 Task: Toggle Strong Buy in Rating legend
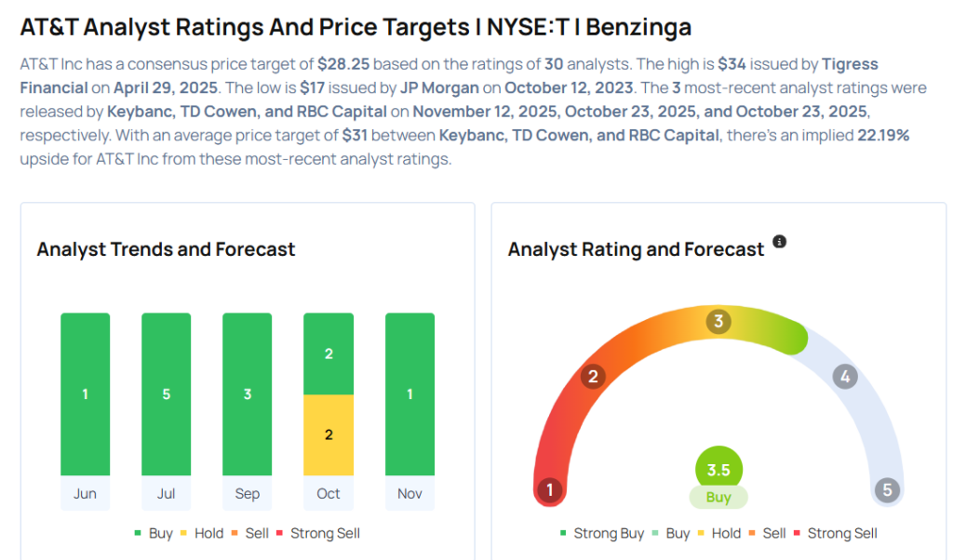click(601, 533)
